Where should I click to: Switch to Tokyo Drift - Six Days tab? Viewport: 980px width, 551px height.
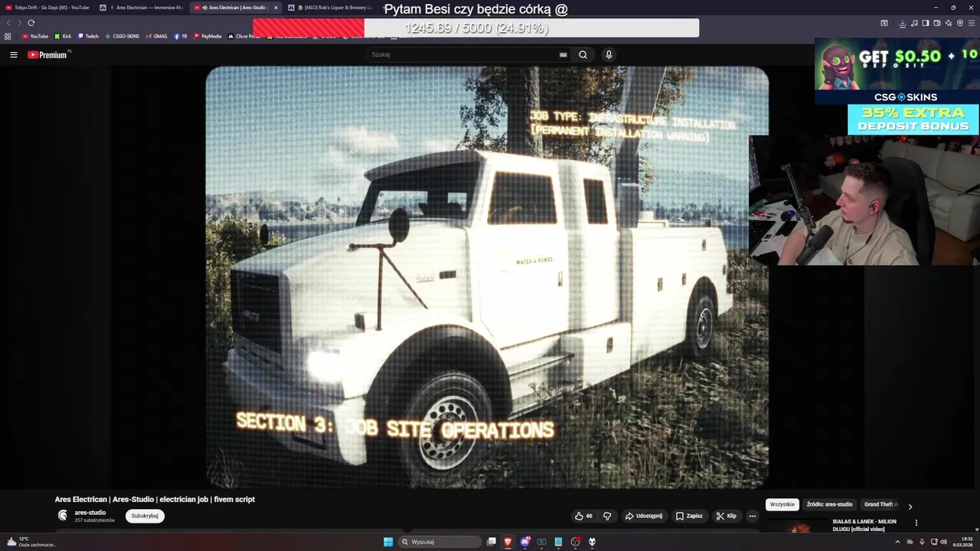47,8
